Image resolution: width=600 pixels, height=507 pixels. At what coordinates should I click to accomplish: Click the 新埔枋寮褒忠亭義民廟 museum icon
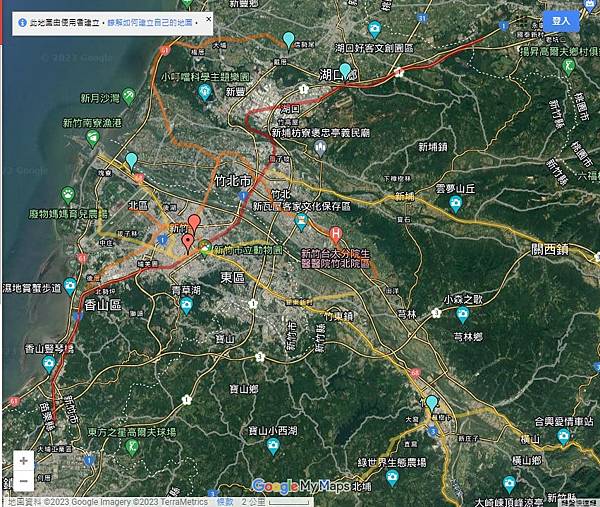[x=321, y=148]
